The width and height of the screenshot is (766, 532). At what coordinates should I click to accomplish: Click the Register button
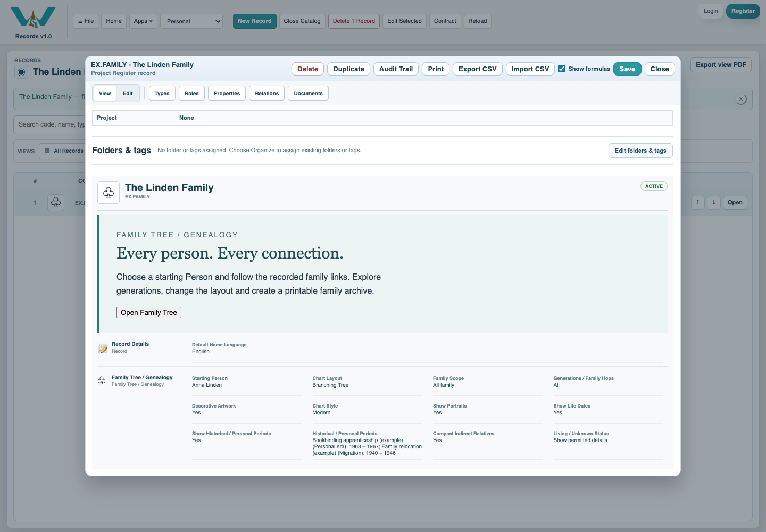(743, 11)
